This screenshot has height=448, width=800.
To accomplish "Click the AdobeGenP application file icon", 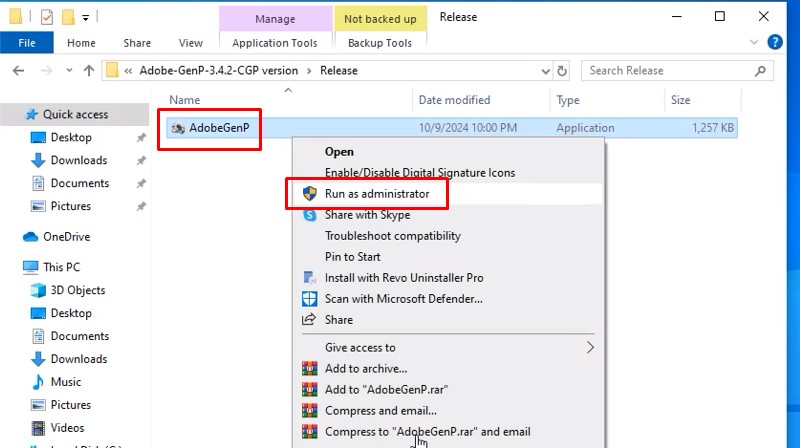I will tap(178, 128).
